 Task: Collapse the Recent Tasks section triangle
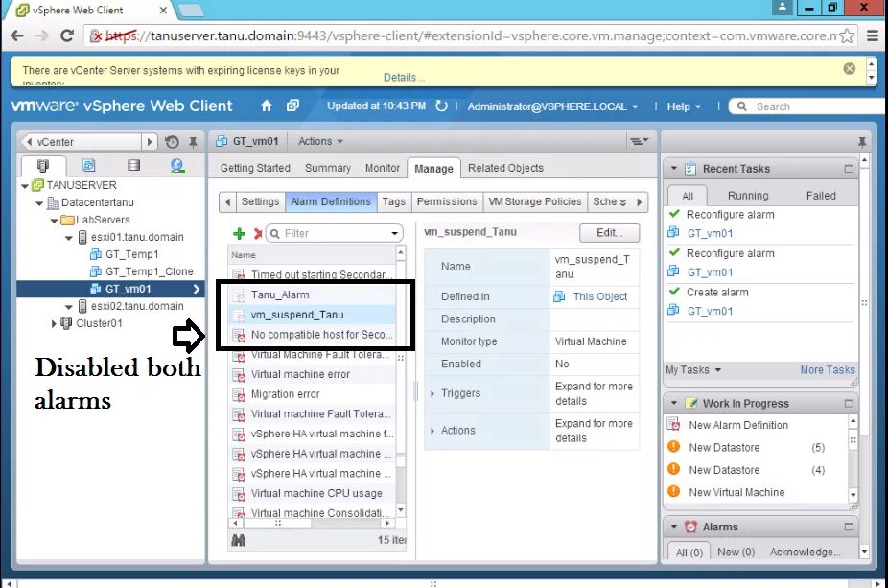(674, 168)
